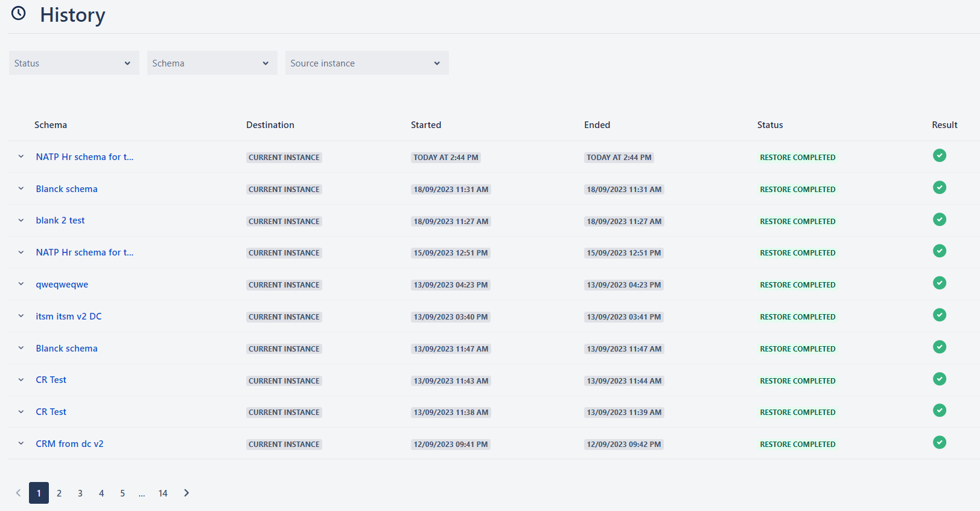Open NATP Hr schema link dated 15/09/2023

pos(84,252)
